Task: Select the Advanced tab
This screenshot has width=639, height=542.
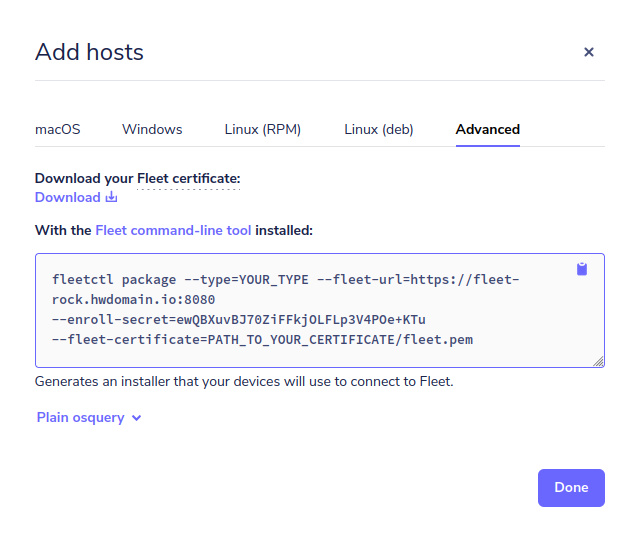Action: (x=487, y=129)
